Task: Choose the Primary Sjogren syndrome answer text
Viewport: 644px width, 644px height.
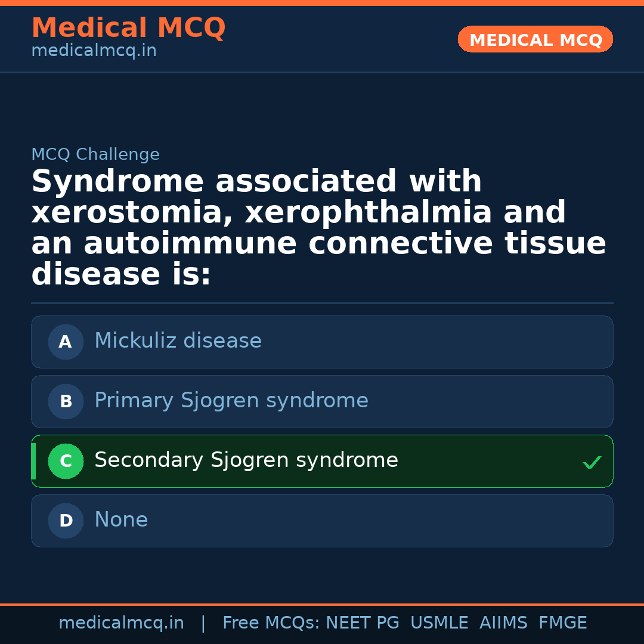Action: [231, 401]
